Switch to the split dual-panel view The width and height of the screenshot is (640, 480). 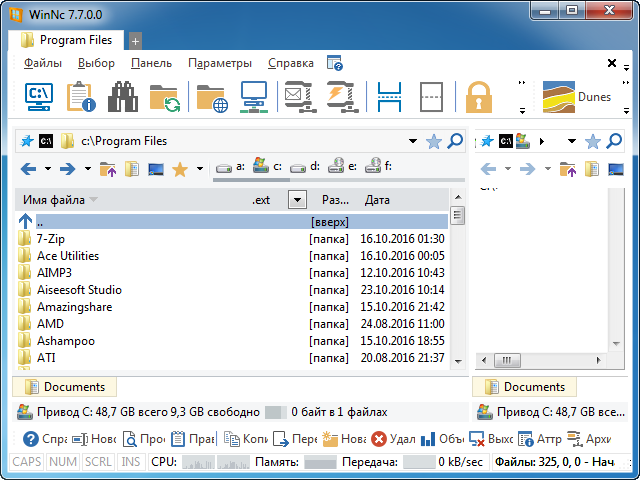click(x=388, y=98)
